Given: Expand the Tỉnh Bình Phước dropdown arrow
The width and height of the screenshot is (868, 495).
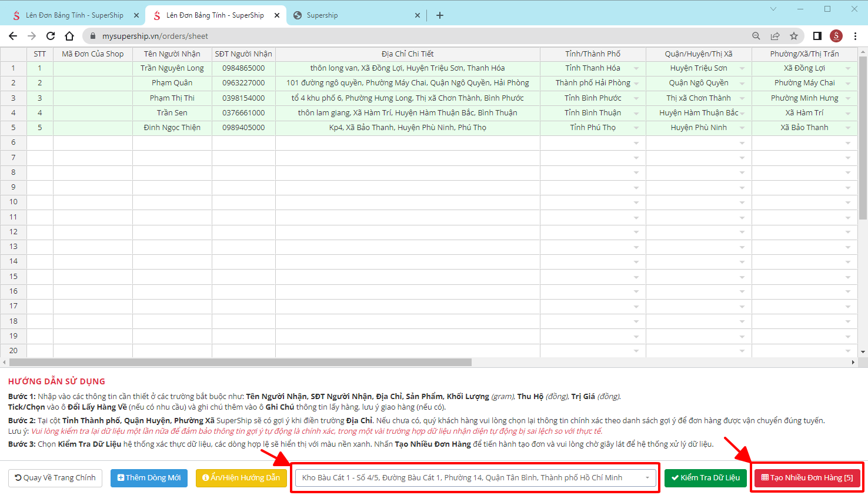Looking at the screenshot, I should point(636,98).
